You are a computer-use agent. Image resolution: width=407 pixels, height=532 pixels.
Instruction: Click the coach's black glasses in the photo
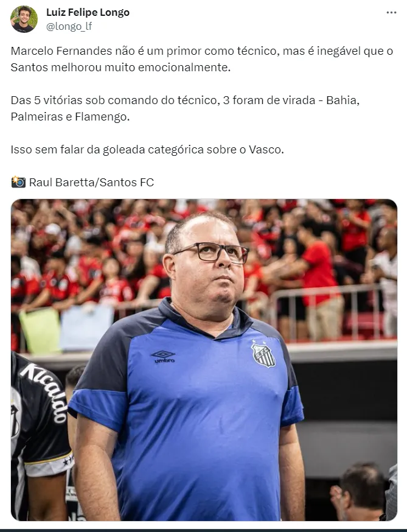pyautogui.click(x=212, y=253)
